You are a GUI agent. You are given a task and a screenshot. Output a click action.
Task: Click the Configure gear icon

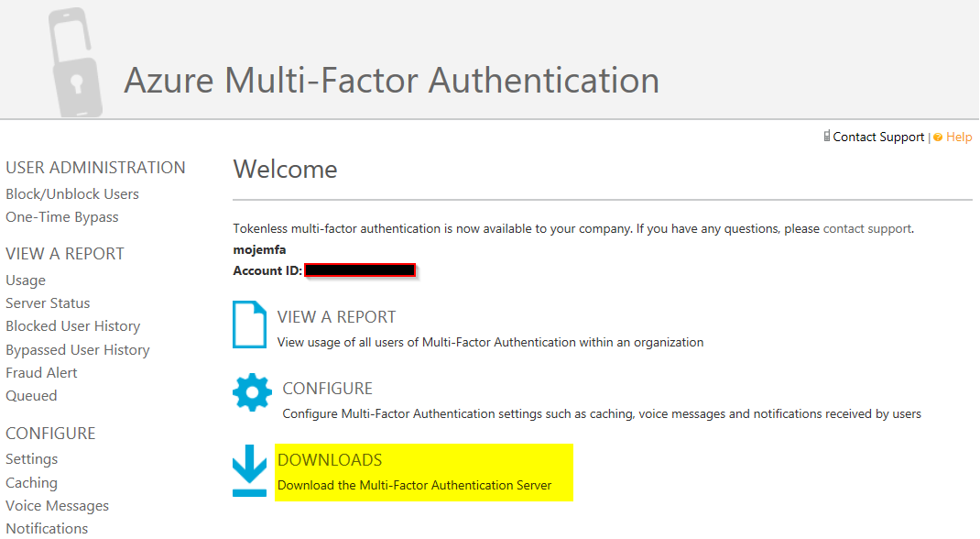click(x=252, y=392)
